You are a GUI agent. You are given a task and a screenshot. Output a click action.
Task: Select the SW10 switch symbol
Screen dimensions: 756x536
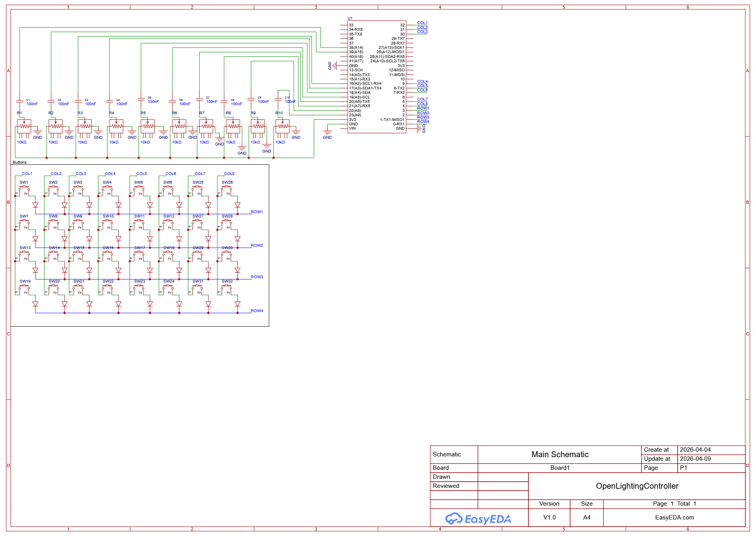[107, 225]
